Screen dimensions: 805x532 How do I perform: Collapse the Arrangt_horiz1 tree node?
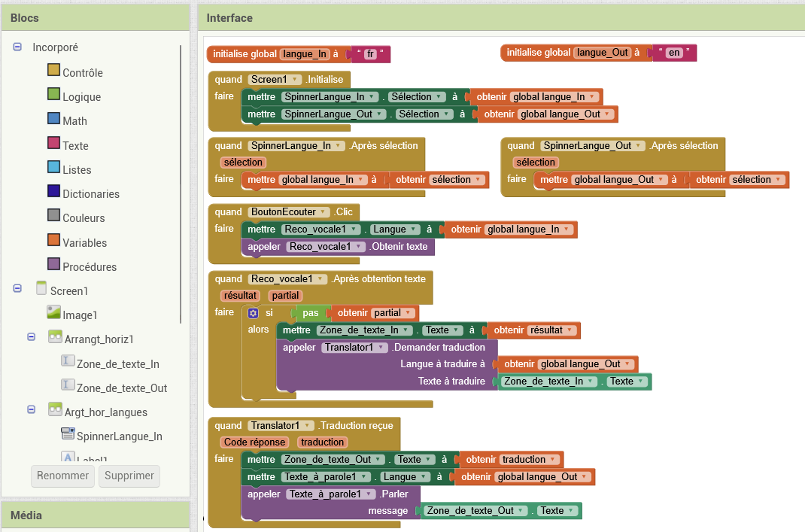point(32,337)
